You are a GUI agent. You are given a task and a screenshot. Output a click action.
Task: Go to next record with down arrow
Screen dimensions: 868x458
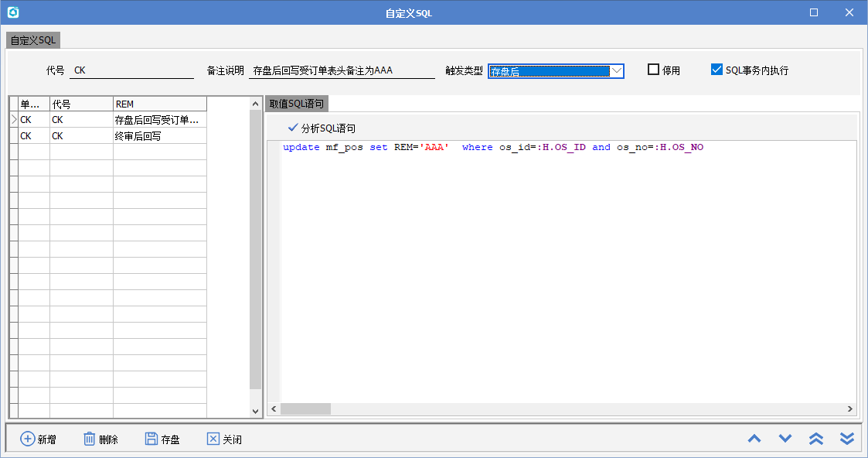point(785,439)
